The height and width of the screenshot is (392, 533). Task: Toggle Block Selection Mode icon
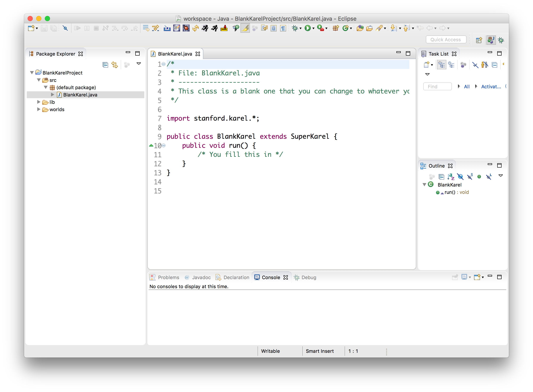pyautogui.click(x=273, y=28)
